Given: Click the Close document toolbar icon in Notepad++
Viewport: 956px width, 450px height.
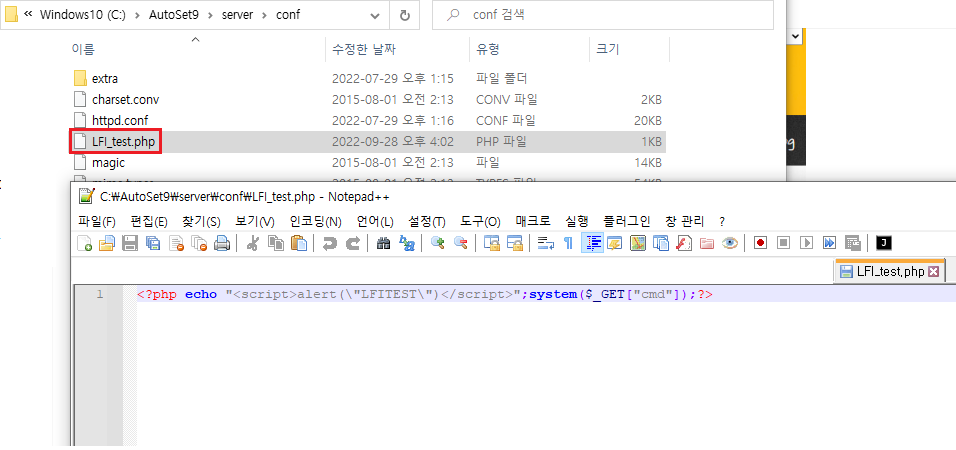Looking at the screenshot, I should coord(176,243).
